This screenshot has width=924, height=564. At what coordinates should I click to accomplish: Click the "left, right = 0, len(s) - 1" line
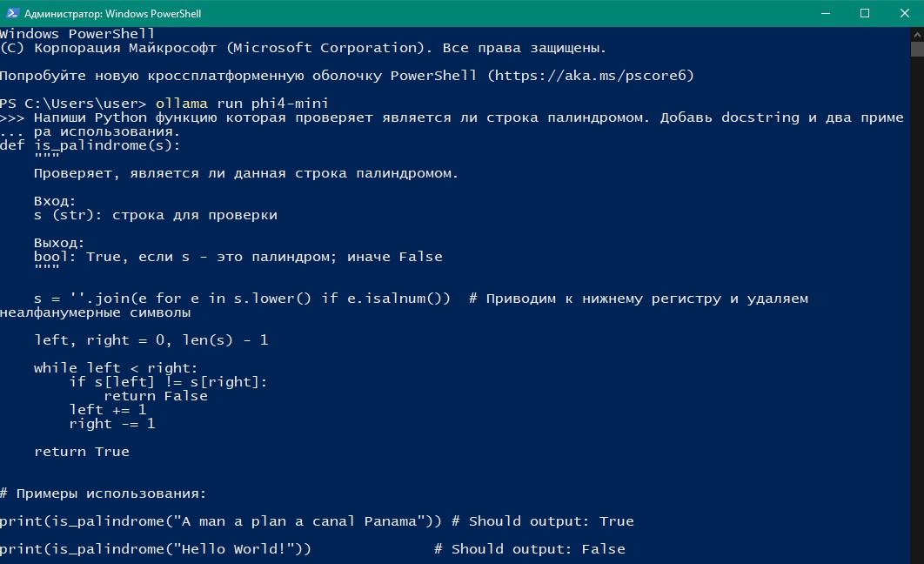(x=151, y=340)
